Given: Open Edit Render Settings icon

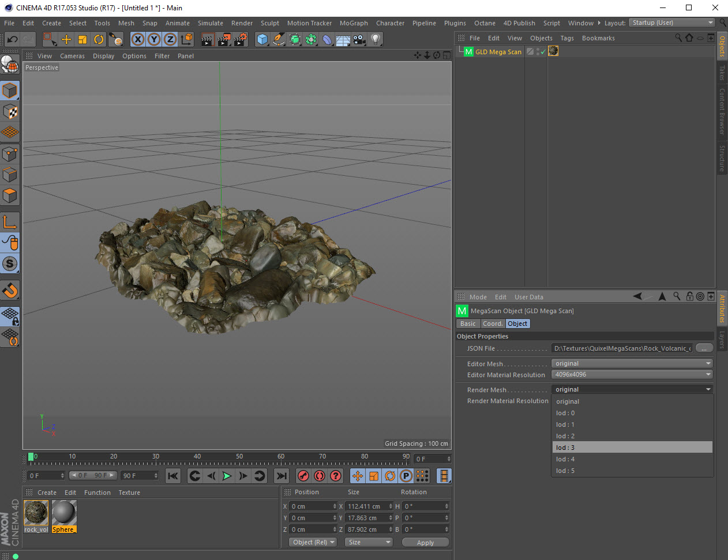Looking at the screenshot, I should [x=240, y=39].
